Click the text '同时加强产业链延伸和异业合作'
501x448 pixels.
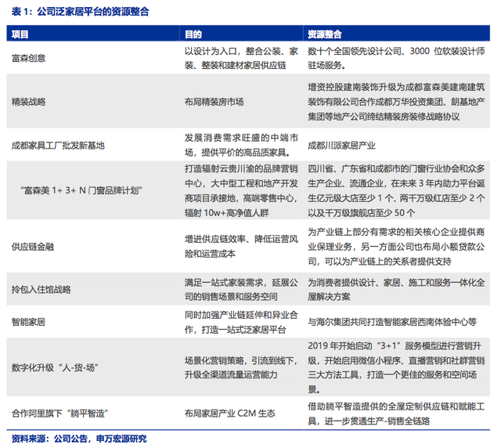coord(241,322)
